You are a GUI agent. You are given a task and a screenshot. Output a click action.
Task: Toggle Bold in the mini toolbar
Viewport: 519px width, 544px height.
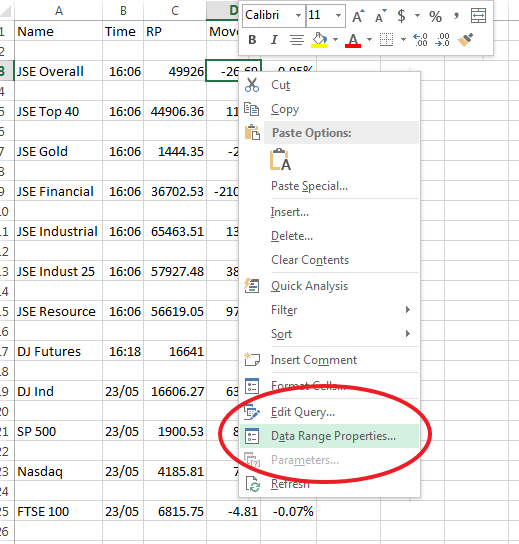point(252,40)
